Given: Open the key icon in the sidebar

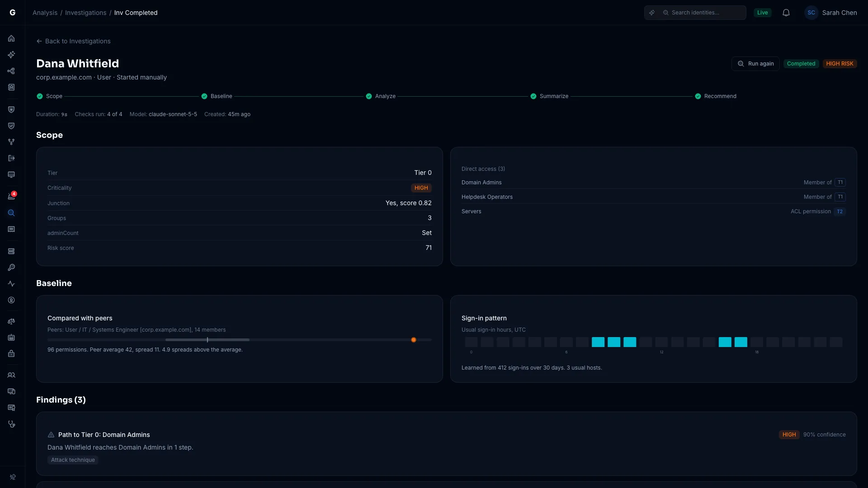Looking at the screenshot, I should (x=11, y=267).
